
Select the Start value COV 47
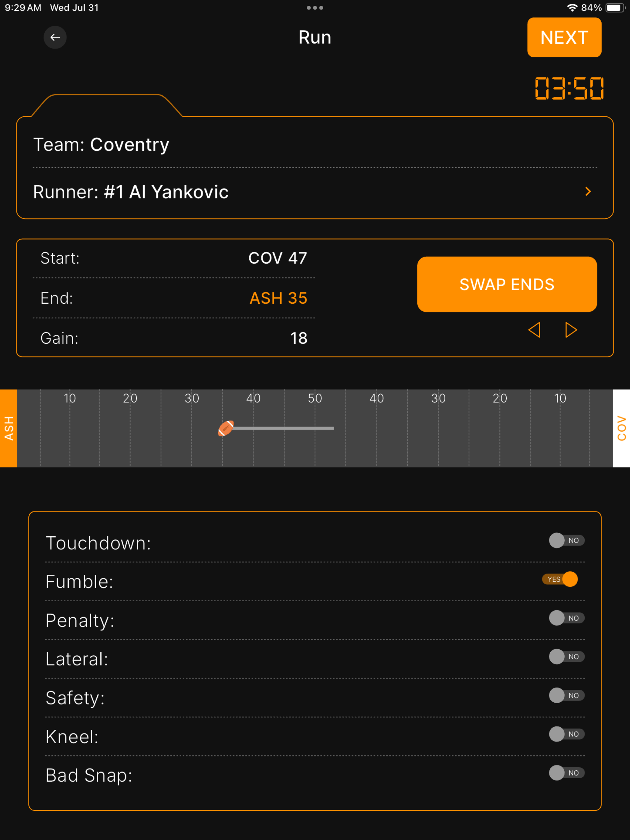coord(277,258)
